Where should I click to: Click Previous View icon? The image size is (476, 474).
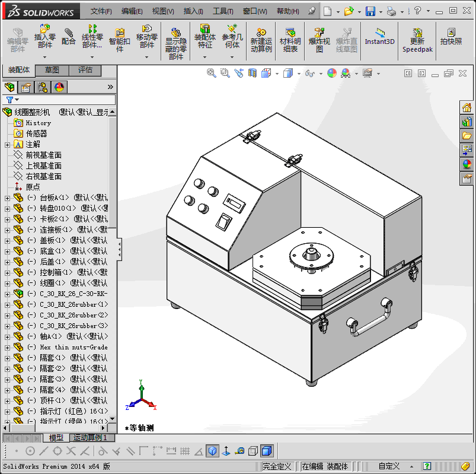pyautogui.click(x=239, y=73)
